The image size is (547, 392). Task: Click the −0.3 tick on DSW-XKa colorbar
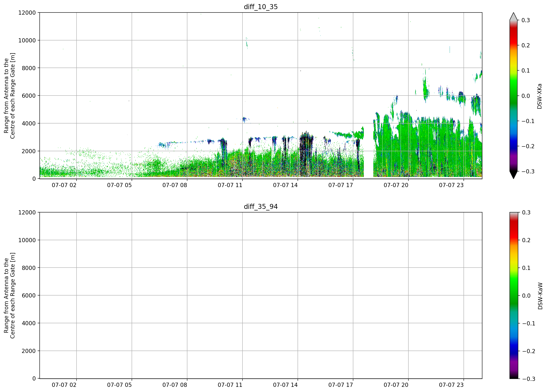pyautogui.click(x=528, y=171)
